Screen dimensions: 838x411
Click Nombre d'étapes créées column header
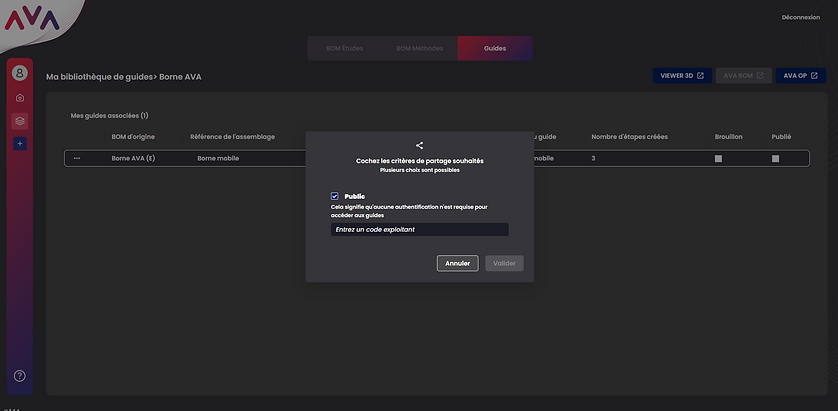pyautogui.click(x=630, y=137)
